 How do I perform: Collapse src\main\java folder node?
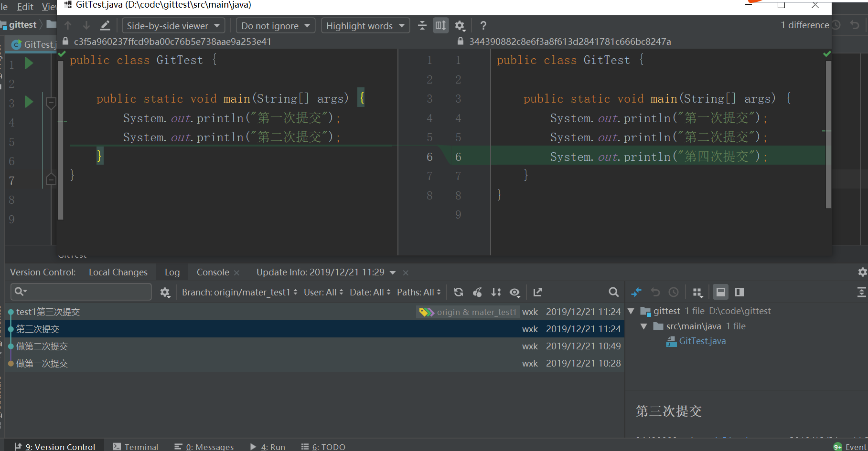tap(644, 326)
